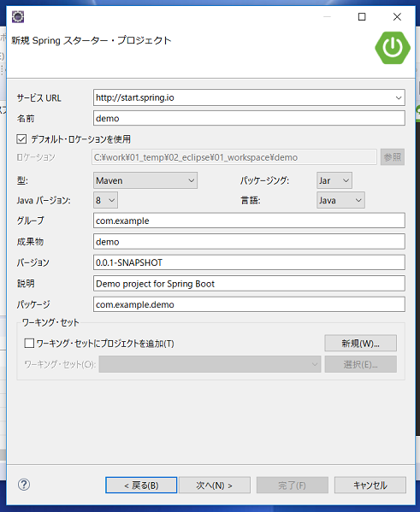Click the キャンセル cancel button

(370, 486)
